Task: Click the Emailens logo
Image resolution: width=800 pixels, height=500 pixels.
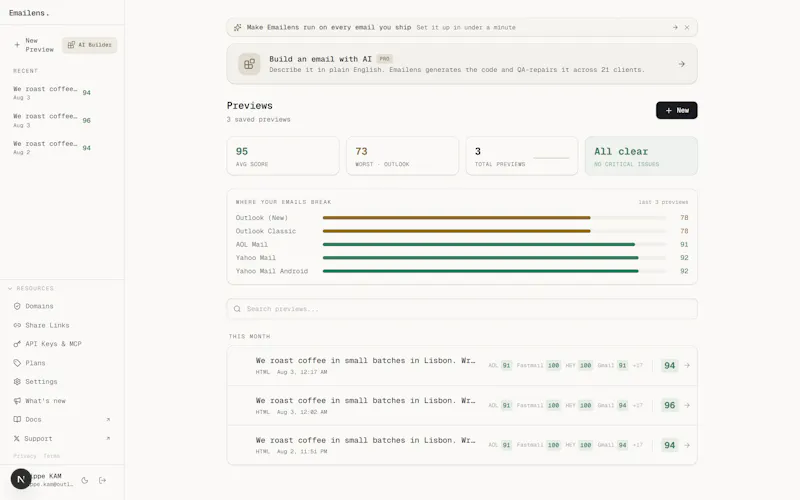Action: (29, 13)
